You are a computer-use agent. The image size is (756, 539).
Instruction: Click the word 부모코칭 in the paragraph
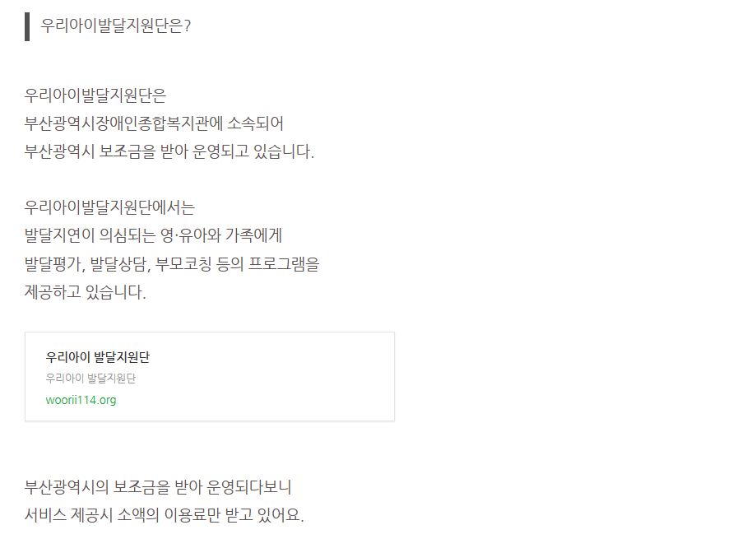click(x=185, y=264)
